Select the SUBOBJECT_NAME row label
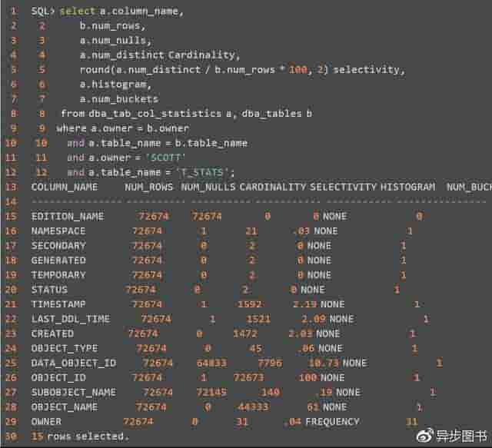 click(74, 392)
